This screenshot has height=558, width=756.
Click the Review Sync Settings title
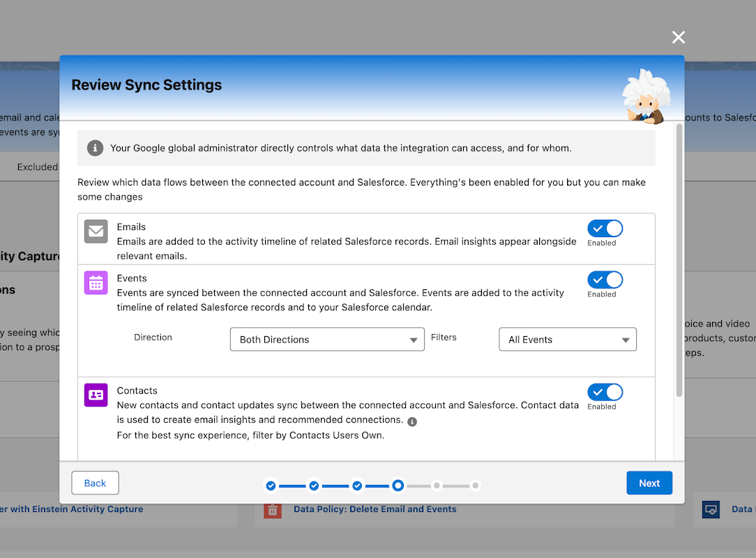pos(146,85)
